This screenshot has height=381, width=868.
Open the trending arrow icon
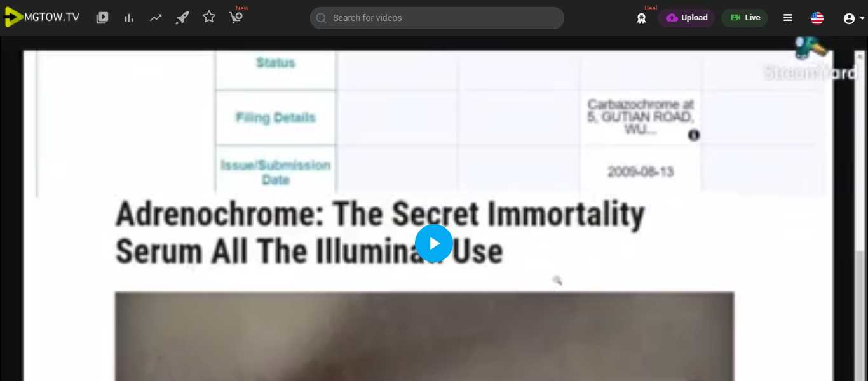(x=156, y=18)
